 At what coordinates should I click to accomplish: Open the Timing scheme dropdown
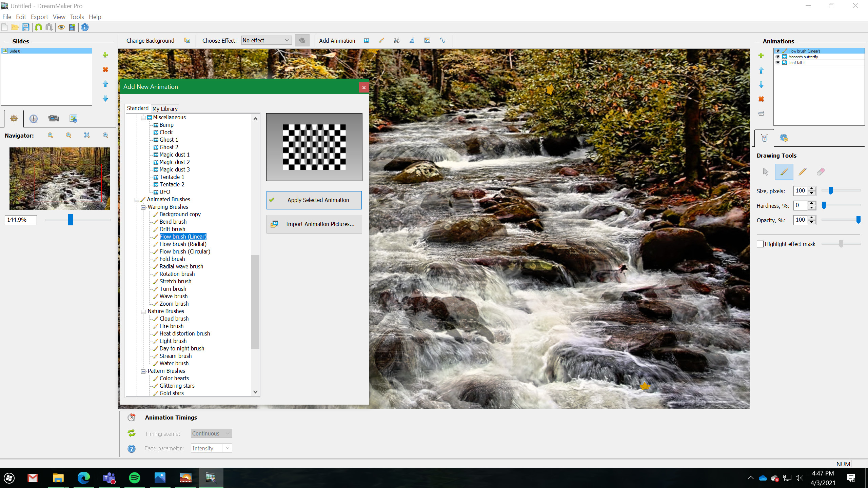pos(211,433)
